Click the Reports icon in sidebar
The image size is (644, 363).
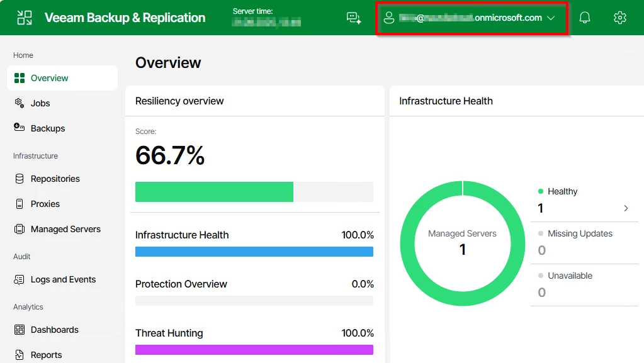click(x=20, y=355)
